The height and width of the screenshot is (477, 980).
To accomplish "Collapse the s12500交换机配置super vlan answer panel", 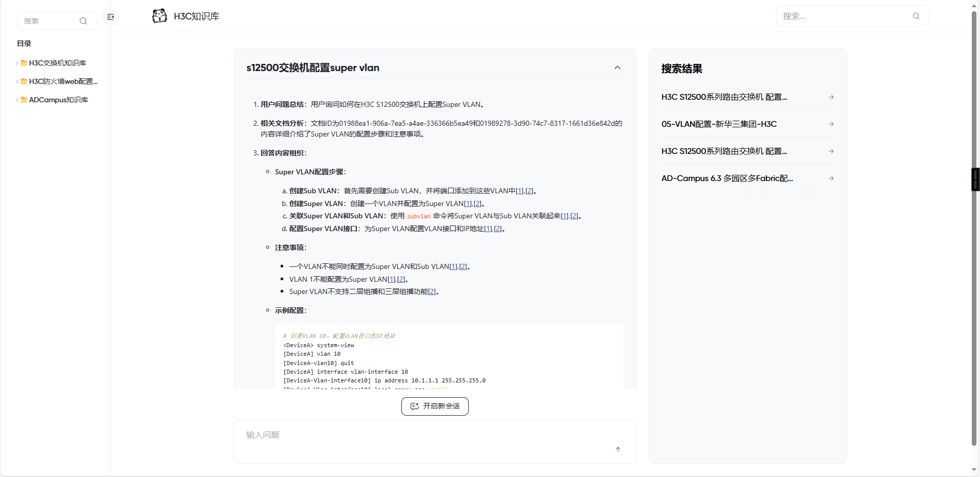I will click(618, 67).
